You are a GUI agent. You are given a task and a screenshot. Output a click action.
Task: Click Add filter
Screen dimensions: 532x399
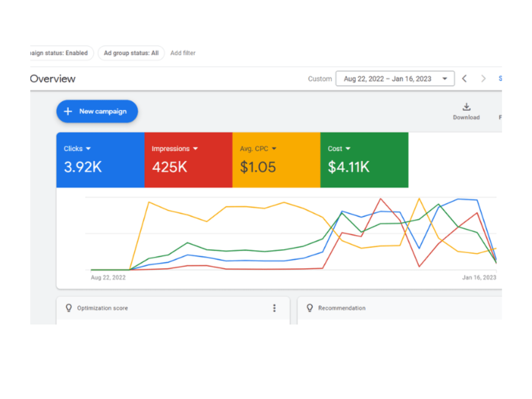[x=183, y=53]
